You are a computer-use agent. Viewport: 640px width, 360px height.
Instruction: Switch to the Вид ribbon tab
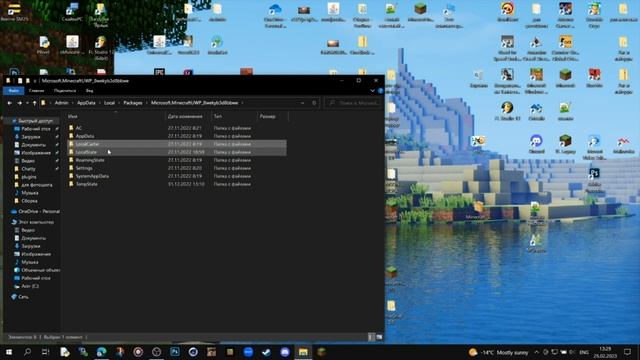(x=89, y=91)
